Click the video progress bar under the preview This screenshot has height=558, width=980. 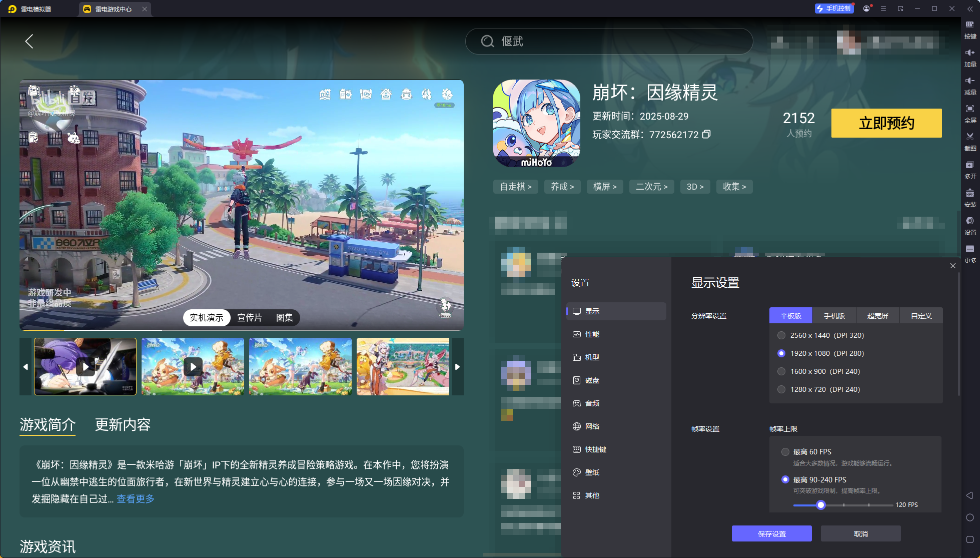click(242, 330)
